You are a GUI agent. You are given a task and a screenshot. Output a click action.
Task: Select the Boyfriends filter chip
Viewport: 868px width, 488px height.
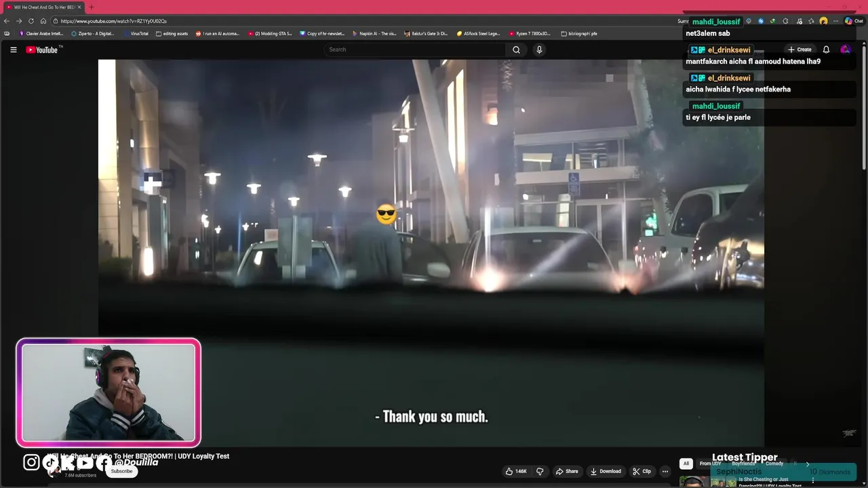point(744,464)
